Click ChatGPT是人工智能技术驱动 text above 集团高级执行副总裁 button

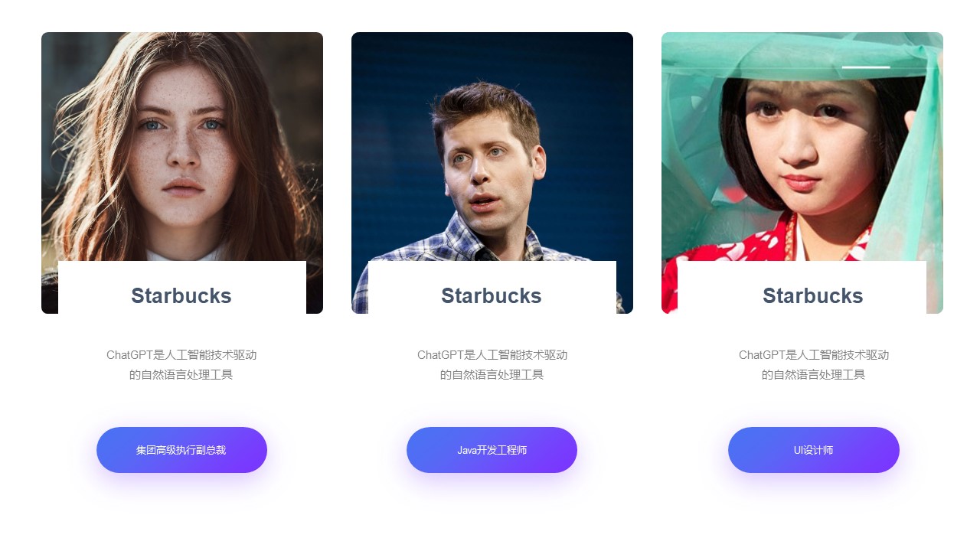pos(181,355)
